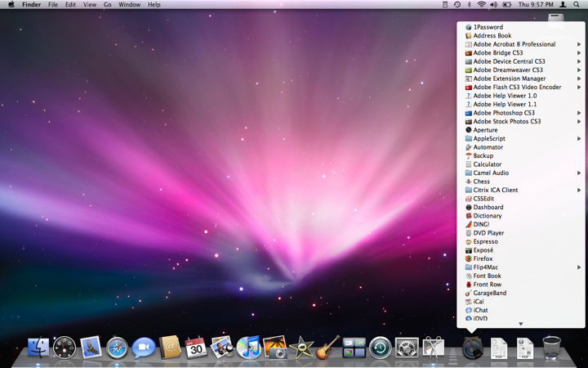Expand the Adobe Bridge CS3 submenu arrow
Viewport: 588px width, 368px height.
pos(579,53)
